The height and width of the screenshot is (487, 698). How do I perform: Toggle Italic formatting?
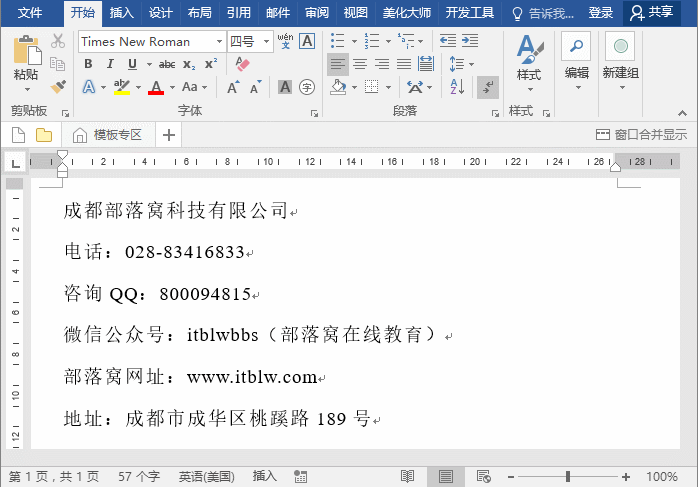tap(107, 64)
